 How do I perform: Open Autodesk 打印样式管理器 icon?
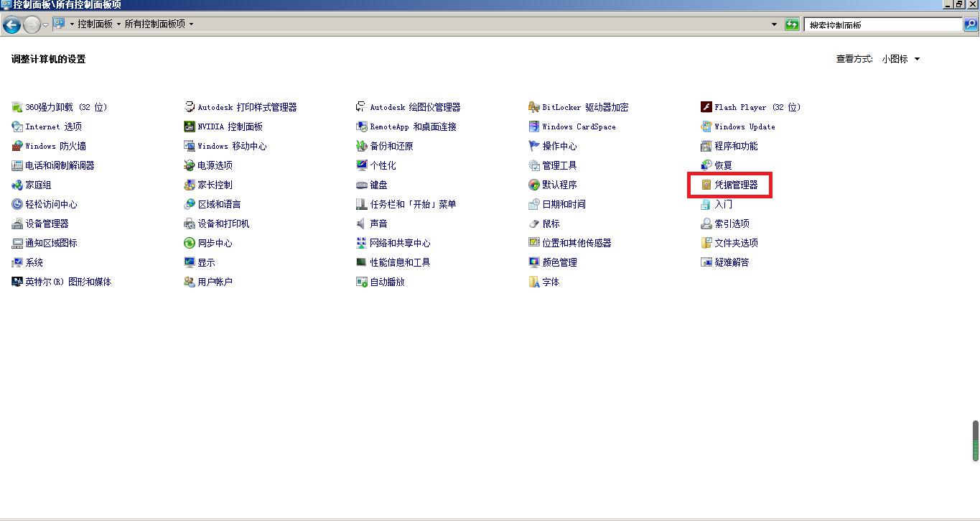(x=190, y=107)
